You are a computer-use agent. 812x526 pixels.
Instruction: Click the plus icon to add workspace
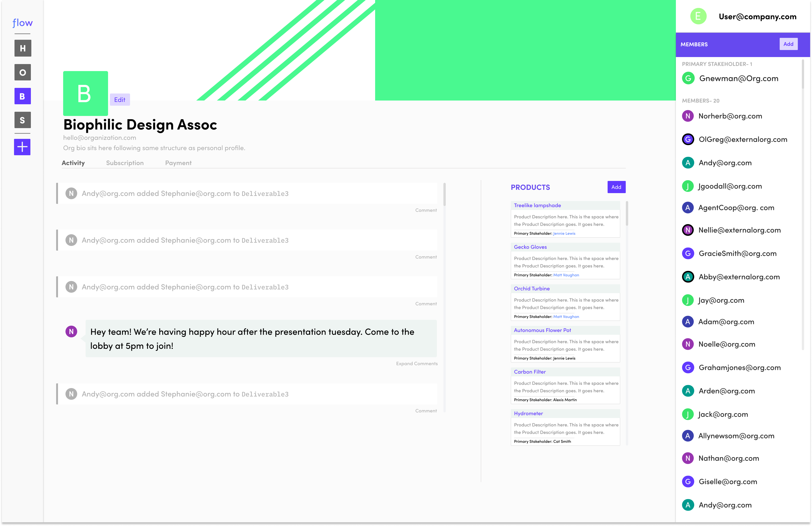[x=22, y=147]
